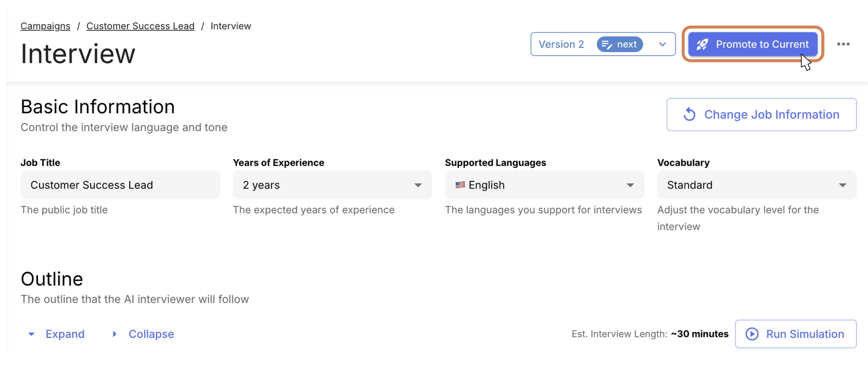Click the refresh arrow icon beside Change Job Information
This screenshot has width=868, height=367.
[x=690, y=114]
